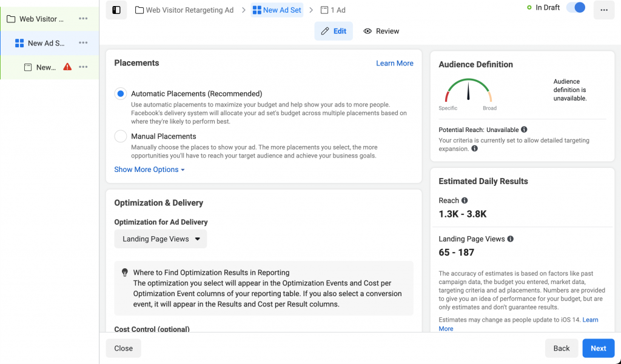This screenshot has height=364, width=621.
Task: Click the Landing Page Views info icon
Action: point(511,239)
